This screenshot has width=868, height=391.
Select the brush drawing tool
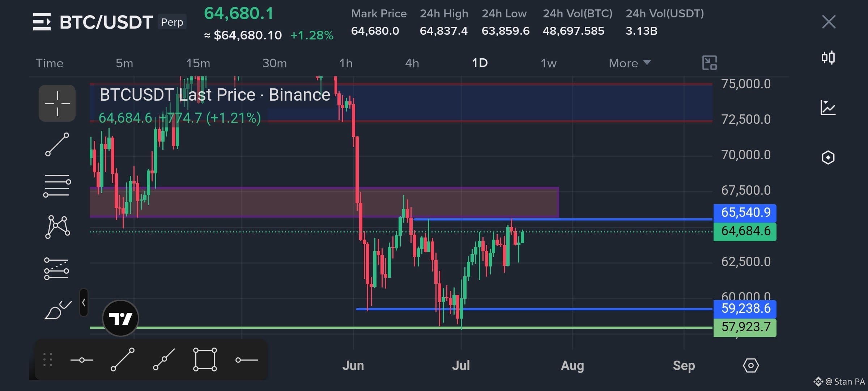coord(58,310)
